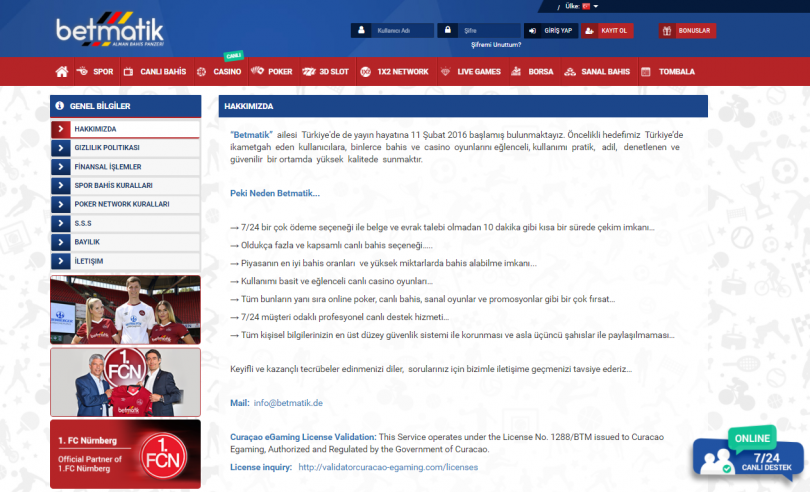The height and width of the screenshot is (492, 810).
Task: Click the stadium photo with three players
Action: (126, 310)
